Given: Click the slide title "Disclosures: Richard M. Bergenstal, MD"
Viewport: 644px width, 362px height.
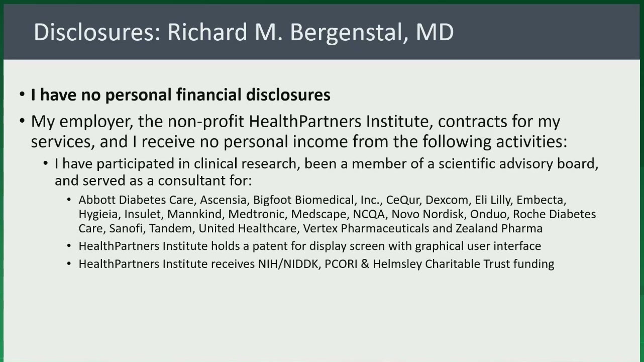Looking at the screenshot, I should pos(244,32).
